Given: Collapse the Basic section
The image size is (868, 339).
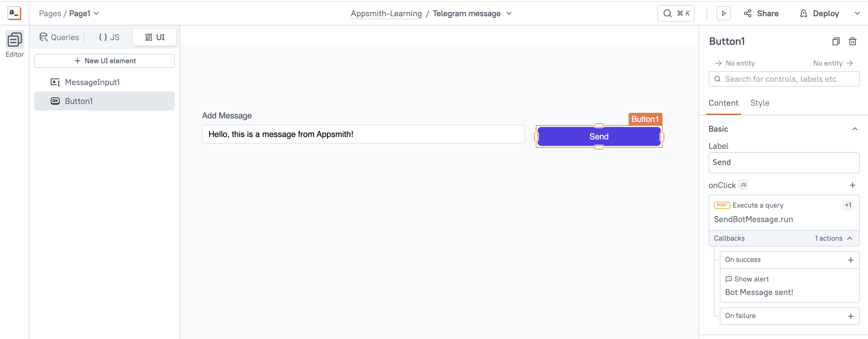Looking at the screenshot, I should pos(854,129).
